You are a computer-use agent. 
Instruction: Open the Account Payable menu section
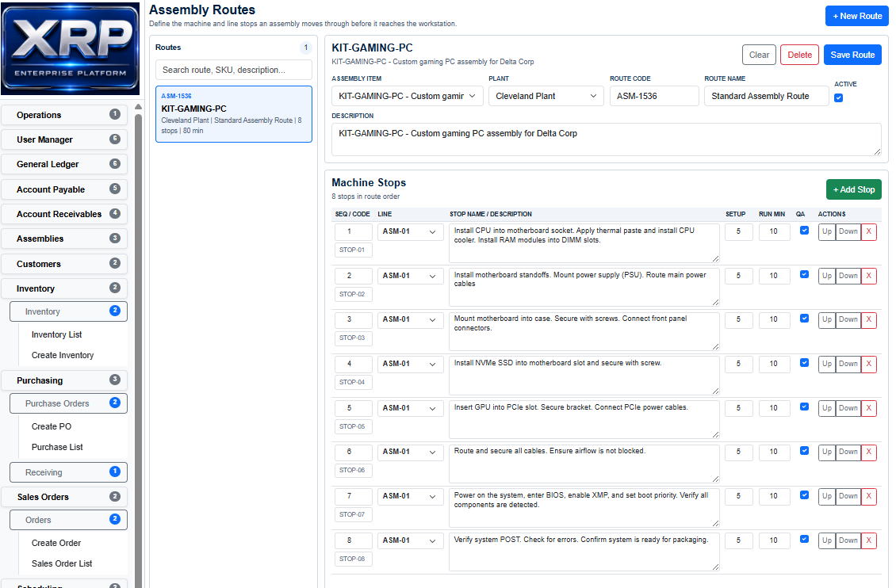pyautogui.click(x=64, y=189)
